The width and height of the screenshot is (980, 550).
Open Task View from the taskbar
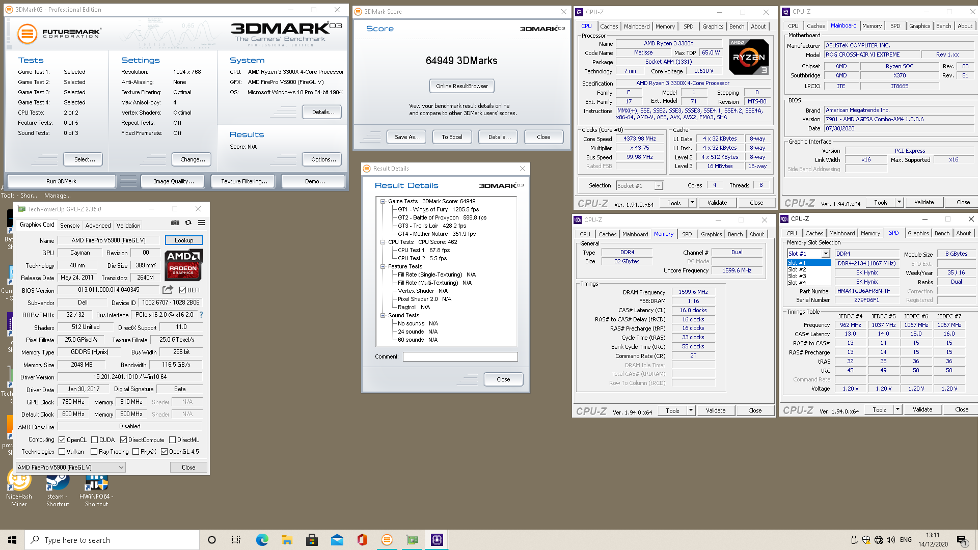click(236, 540)
